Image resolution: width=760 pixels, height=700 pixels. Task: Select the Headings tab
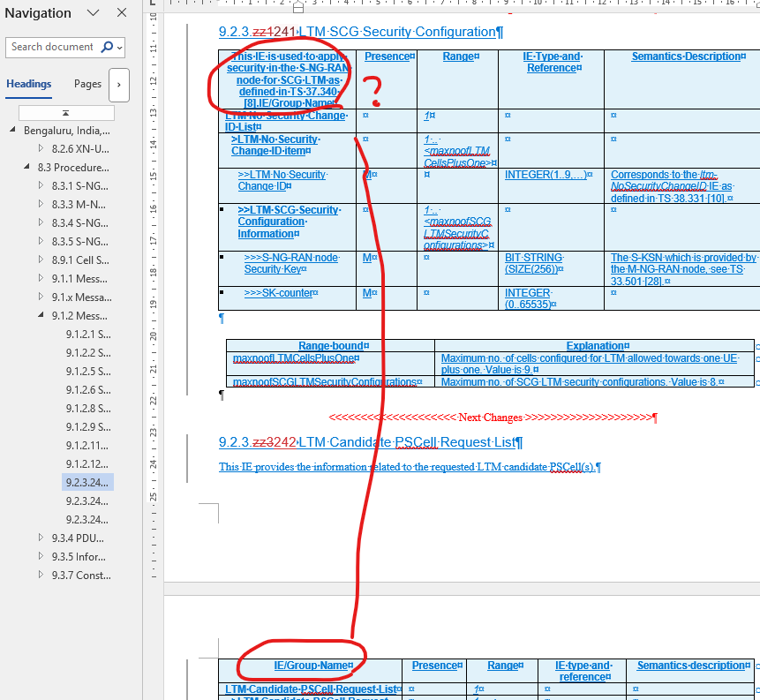pos(29,84)
